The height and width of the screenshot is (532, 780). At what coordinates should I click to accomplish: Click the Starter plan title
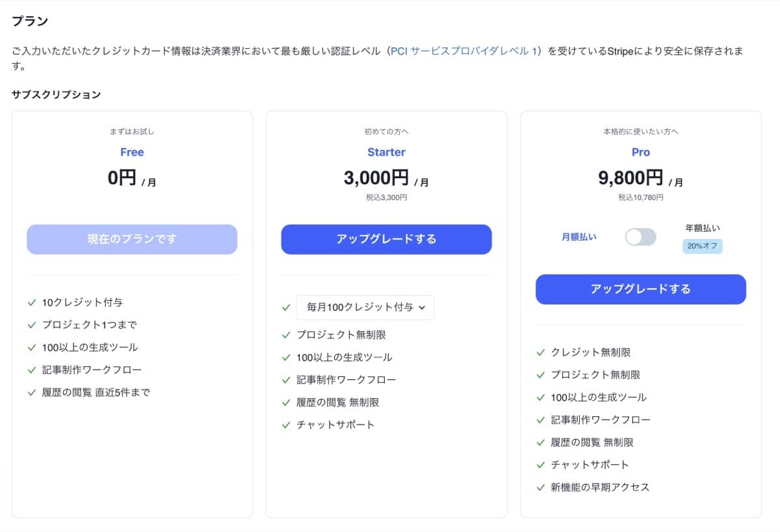point(386,152)
